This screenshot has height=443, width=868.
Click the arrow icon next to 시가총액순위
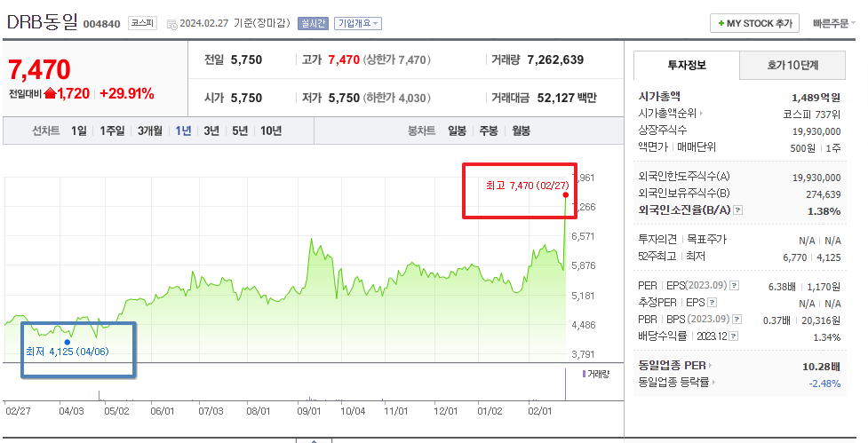point(701,114)
